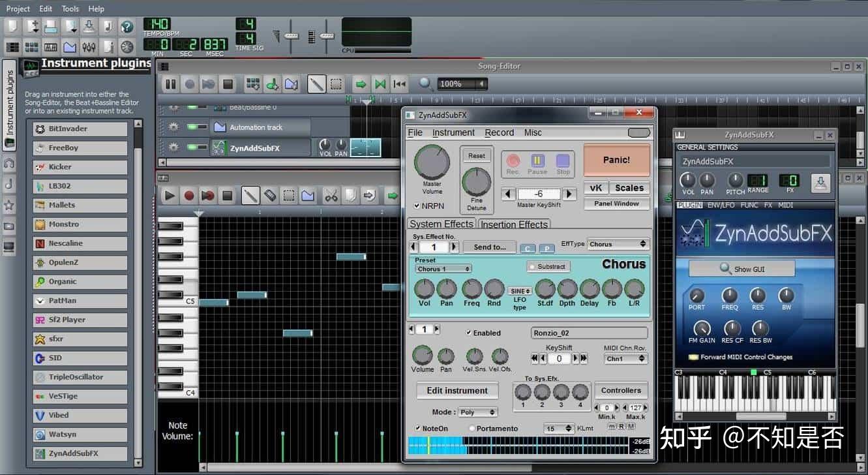Switch to the Insertion Effects tab
The width and height of the screenshot is (868, 475).
[515, 224]
